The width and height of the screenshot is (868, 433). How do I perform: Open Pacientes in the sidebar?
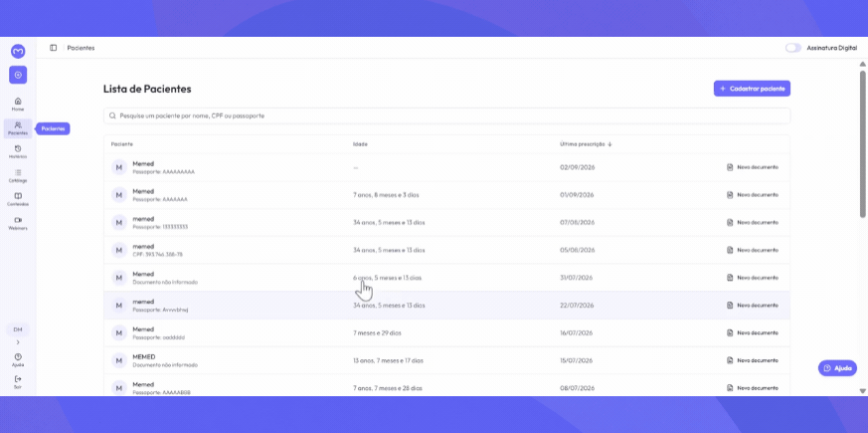coord(18,128)
